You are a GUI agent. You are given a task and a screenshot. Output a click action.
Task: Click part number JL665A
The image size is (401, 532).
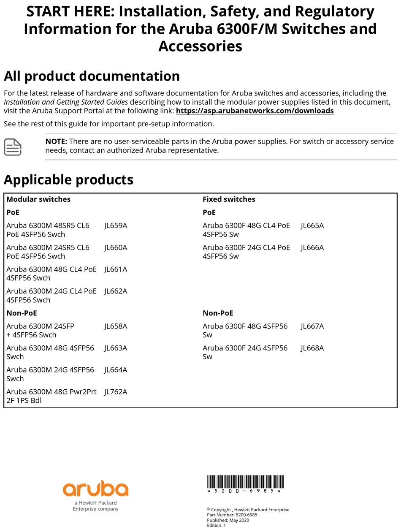pos(312,225)
